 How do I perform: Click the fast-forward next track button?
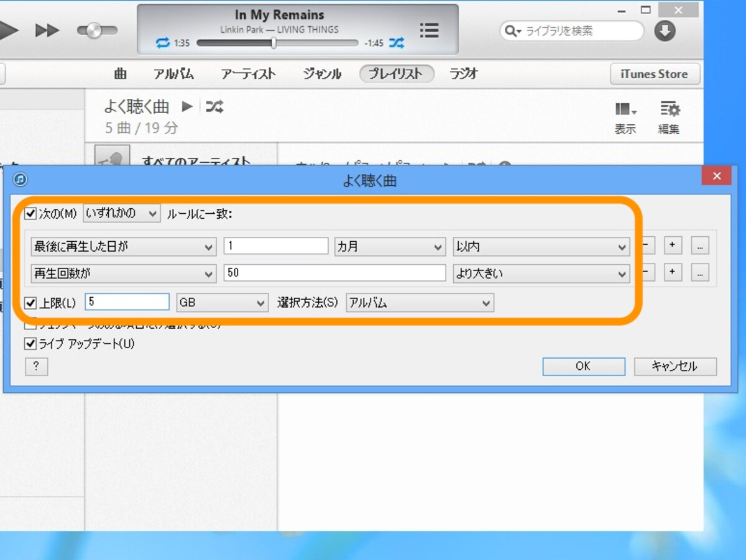[47, 30]
